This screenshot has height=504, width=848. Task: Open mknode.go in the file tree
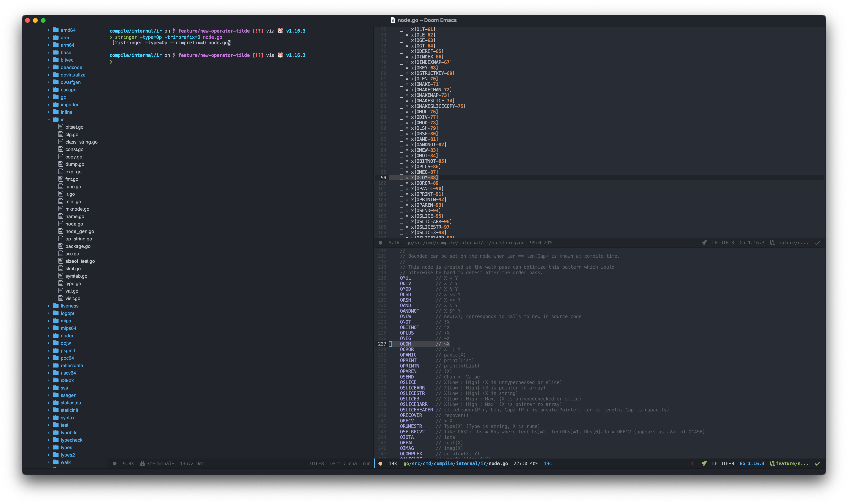(78, 209)
